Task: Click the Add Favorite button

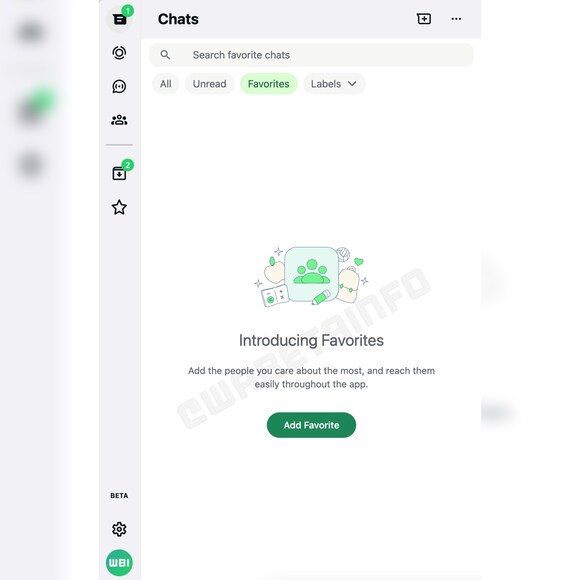Action: pyautogui.click(x=311, y=425)
